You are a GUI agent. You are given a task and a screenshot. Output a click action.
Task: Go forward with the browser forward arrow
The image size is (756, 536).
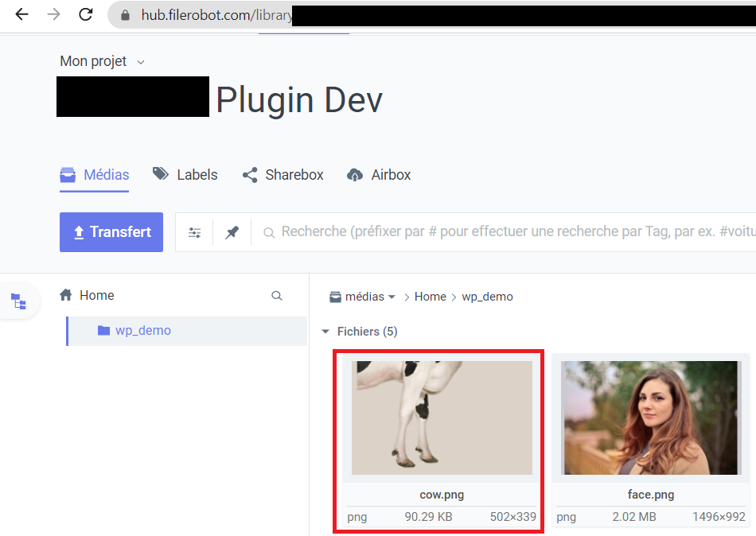[x=53, y=15]
